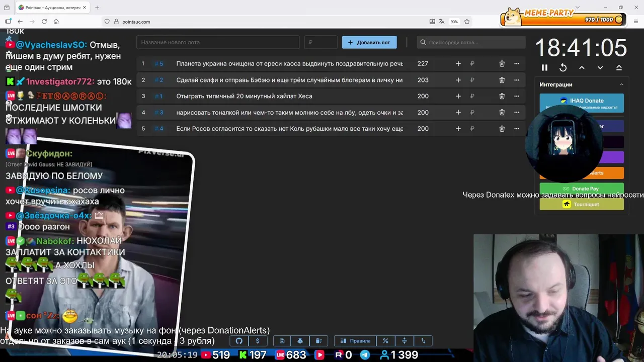Viewport: 644px width, 362px height.
Task: Click the split lots divider icon
Action: pyautogui.click(x=404, y=341)
